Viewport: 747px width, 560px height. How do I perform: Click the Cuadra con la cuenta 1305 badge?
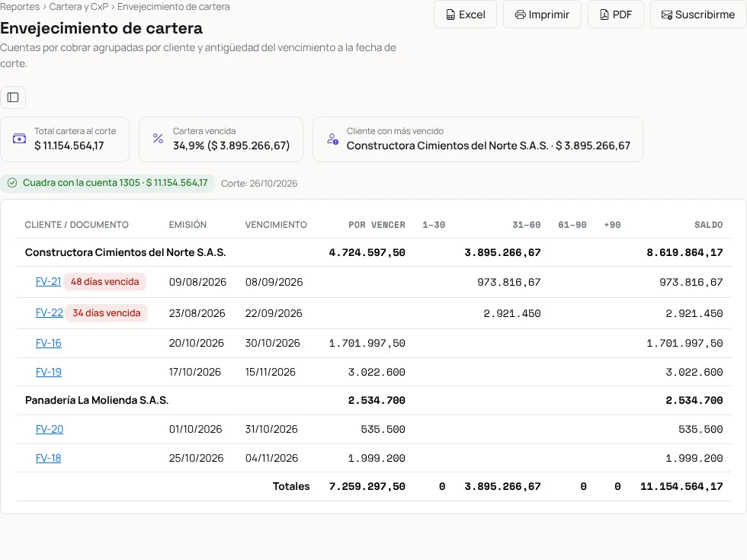click(107, 183)
